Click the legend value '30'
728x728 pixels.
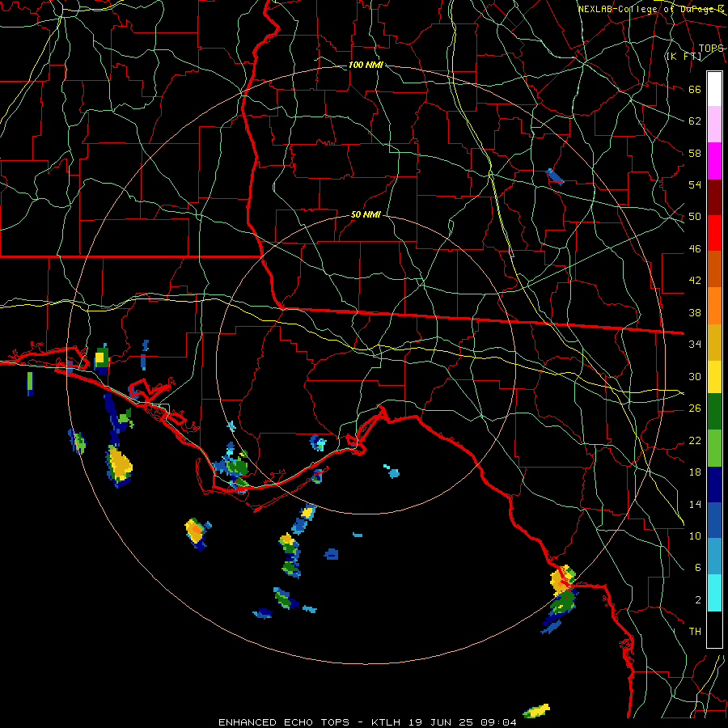pos(695,376)
